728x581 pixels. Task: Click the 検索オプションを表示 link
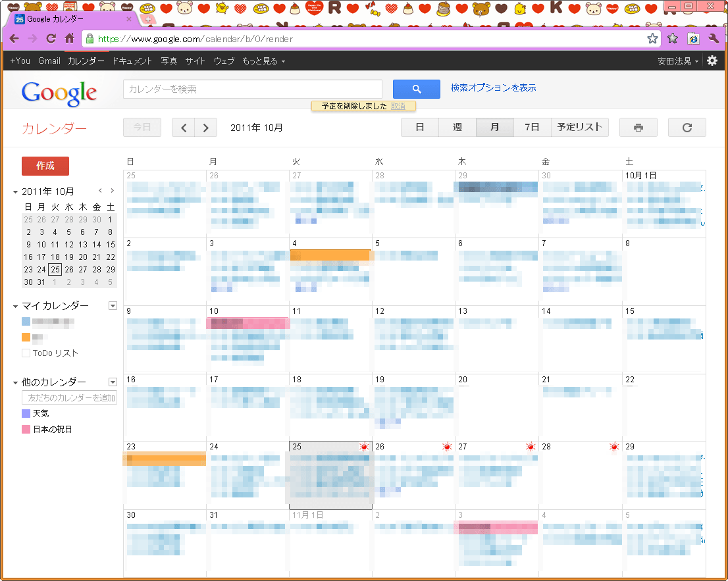tap(493, 88)
